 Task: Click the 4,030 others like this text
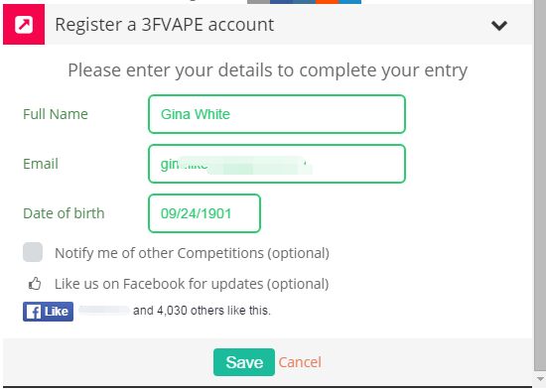pyautogui.click(x=202, y=311)
